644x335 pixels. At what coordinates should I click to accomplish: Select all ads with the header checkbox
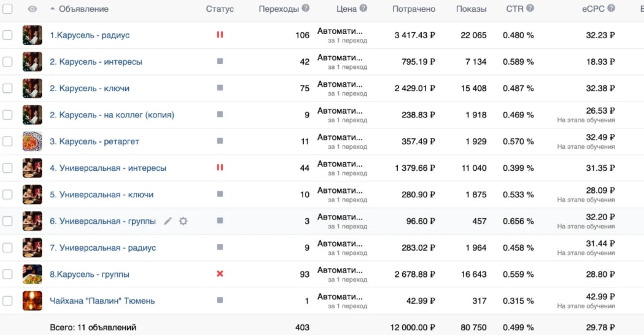click(x=7, y=9)
